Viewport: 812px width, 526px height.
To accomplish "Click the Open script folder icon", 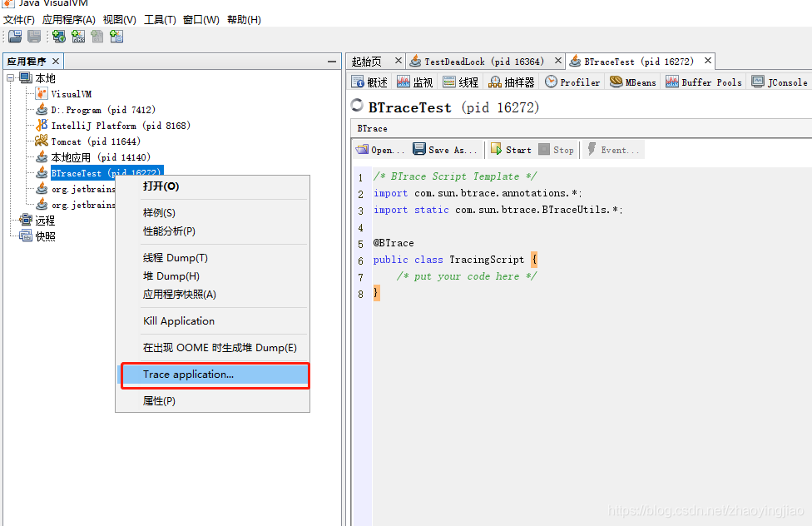I will pyautogui.click(x=362, y=150).
